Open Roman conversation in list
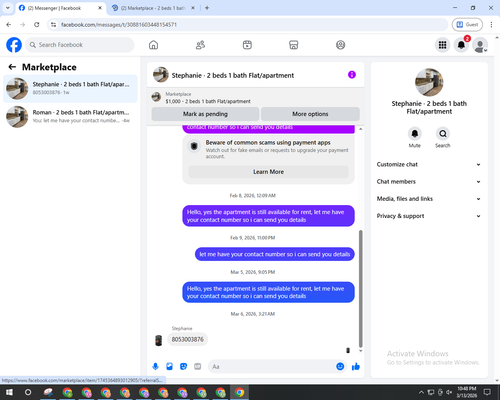 point(70,116)
